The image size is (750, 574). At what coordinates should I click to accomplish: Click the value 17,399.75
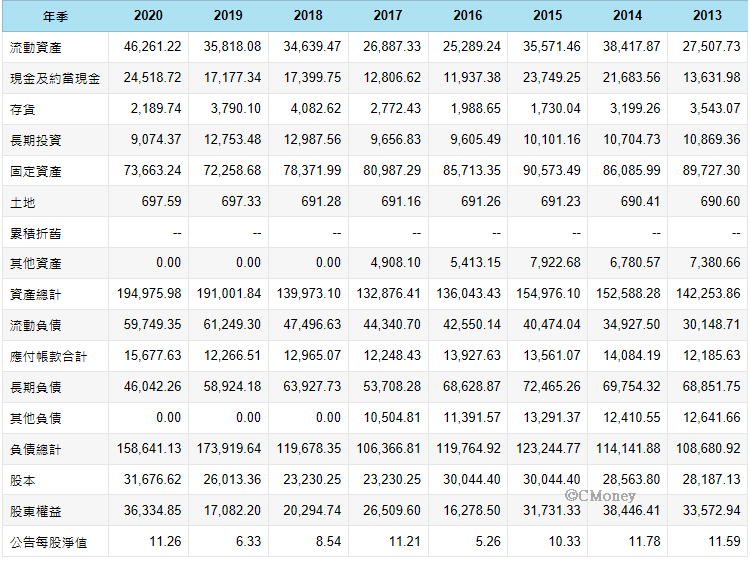coord(312,77)
